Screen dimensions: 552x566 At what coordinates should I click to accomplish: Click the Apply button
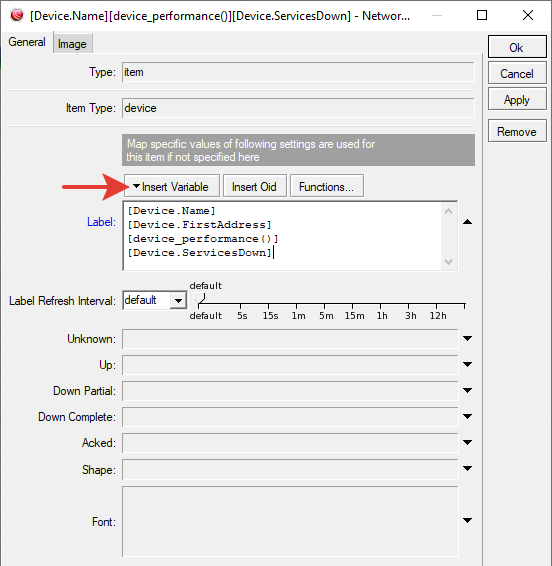[517, 100]
